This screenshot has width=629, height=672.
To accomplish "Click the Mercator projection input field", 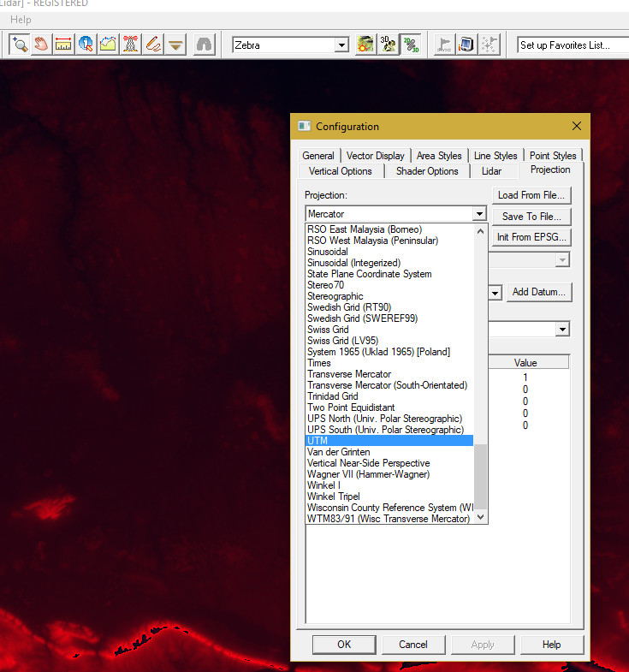I will click(x=389, y=214).
